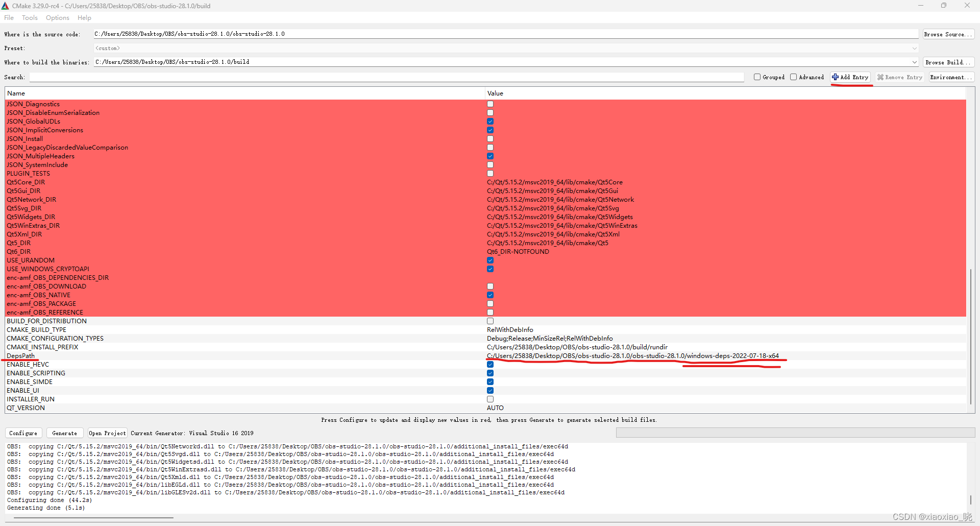Screen dimensions: 980x526
Task: Click the source code path field
Action: [x=505, y=34]
